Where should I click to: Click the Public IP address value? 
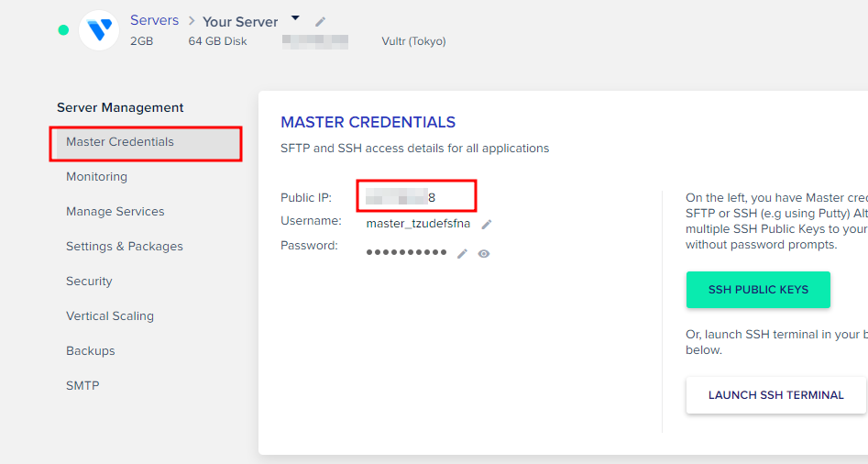coord(401,197)
